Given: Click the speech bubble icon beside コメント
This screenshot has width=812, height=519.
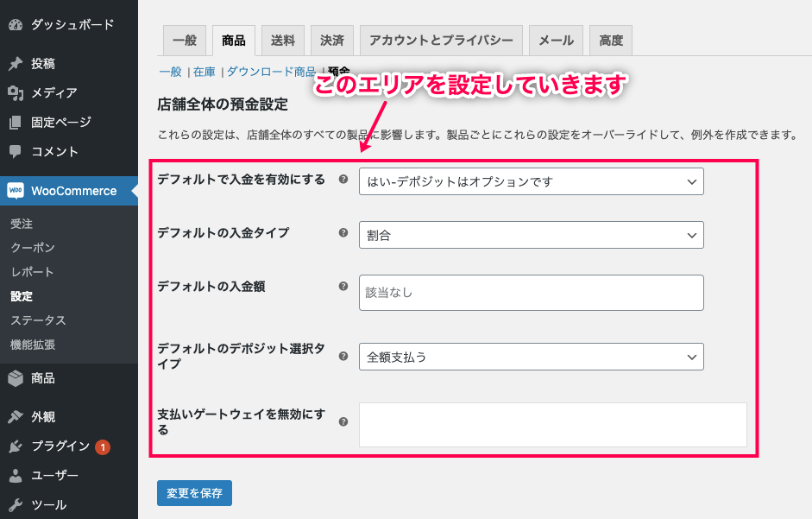Looking at the screenshot, I should 16,152.
